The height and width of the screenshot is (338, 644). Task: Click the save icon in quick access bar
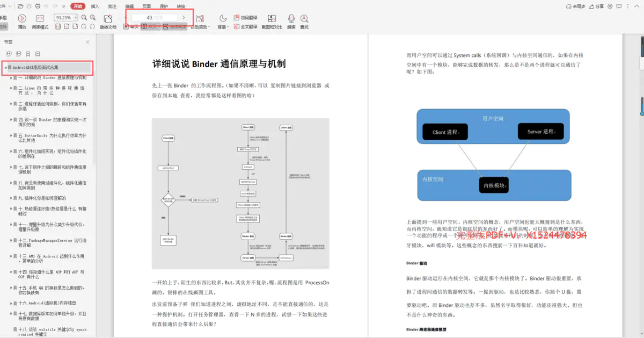pos(28,6)
